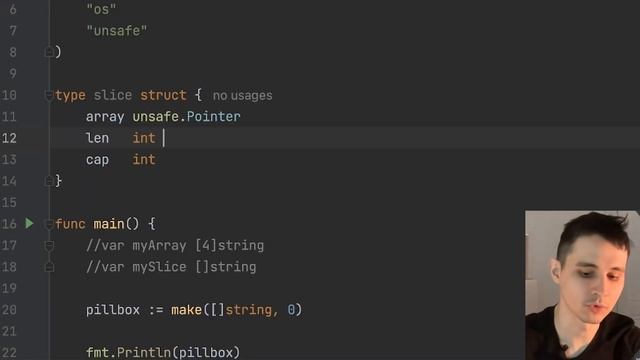Click line number 12 in gutter

9,138
